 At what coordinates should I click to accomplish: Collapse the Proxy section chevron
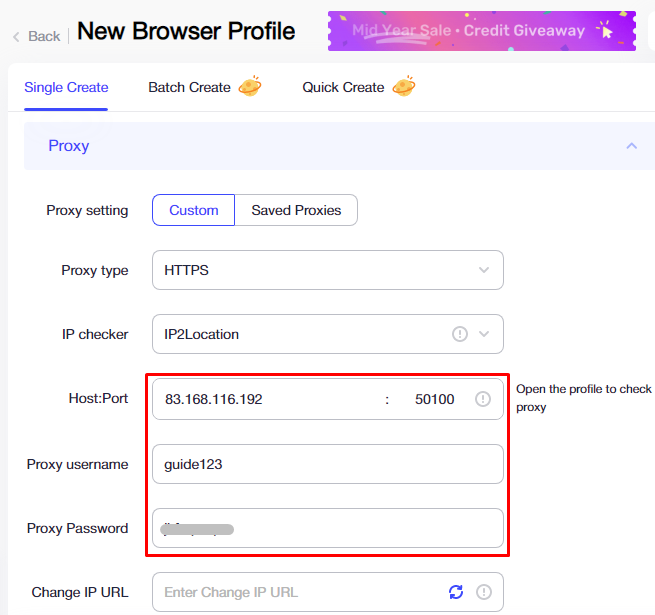[x=632, y=146]
